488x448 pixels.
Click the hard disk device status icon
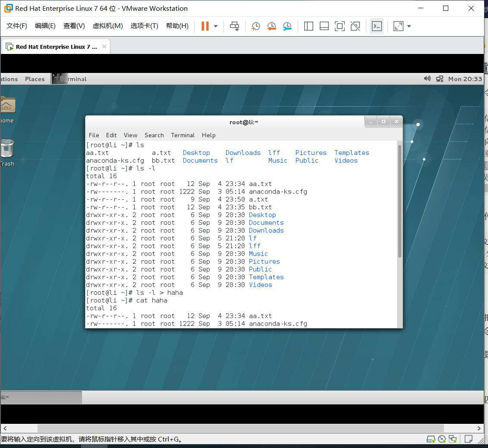point(431,439)
